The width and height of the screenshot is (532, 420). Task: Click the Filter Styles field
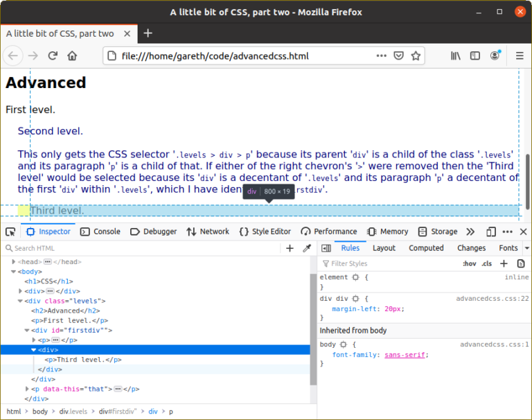tap(389, 263)
